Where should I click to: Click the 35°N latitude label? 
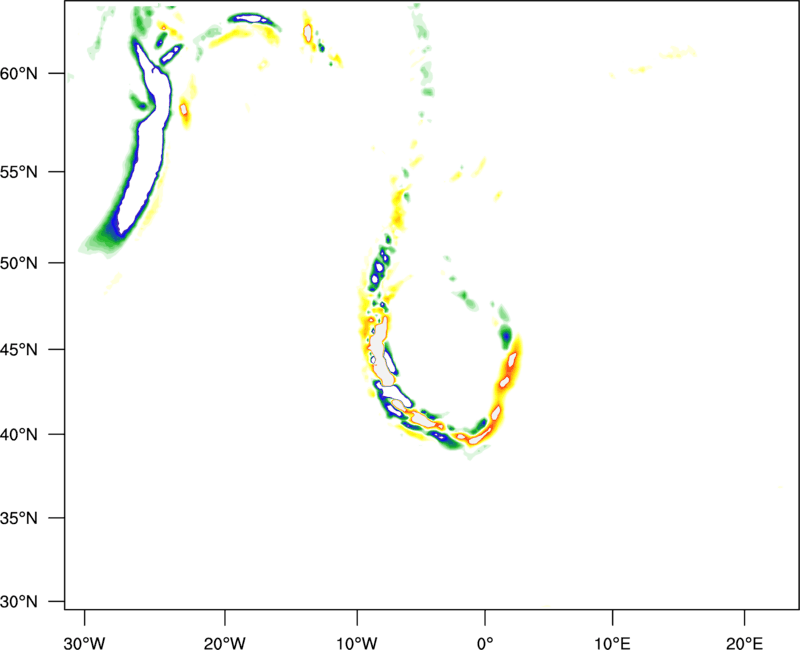point(19,518)
